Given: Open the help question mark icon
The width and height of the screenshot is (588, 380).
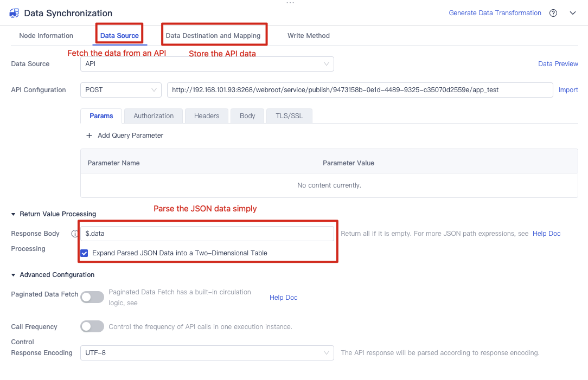Looking at the screenshot, I should point(553,12).
